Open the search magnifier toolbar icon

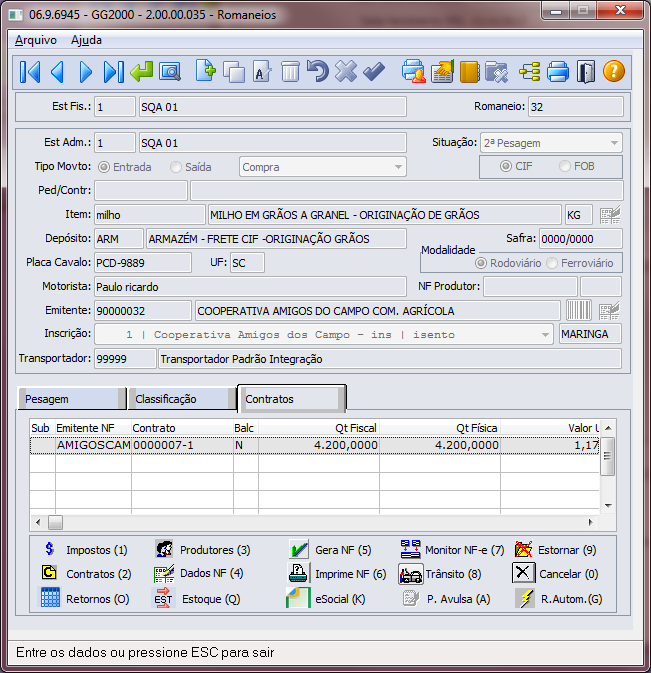coord(170,72)
